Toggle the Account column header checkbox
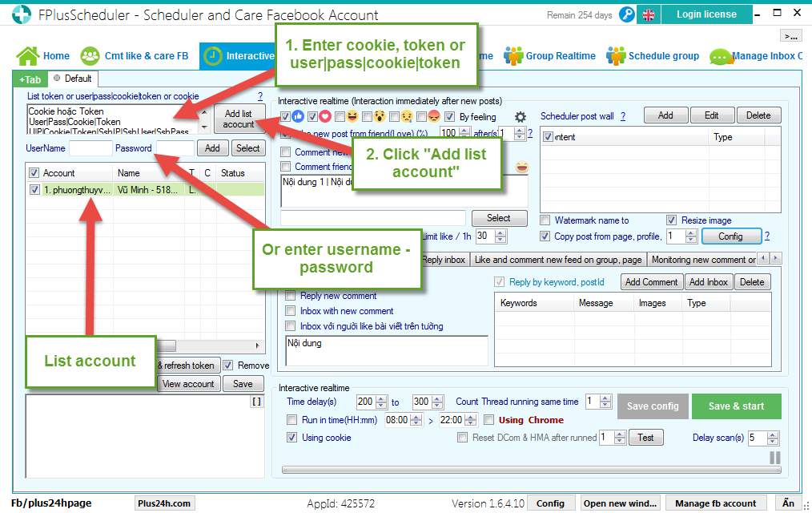The width and height of the screenshot is (812, 513). 34,173
